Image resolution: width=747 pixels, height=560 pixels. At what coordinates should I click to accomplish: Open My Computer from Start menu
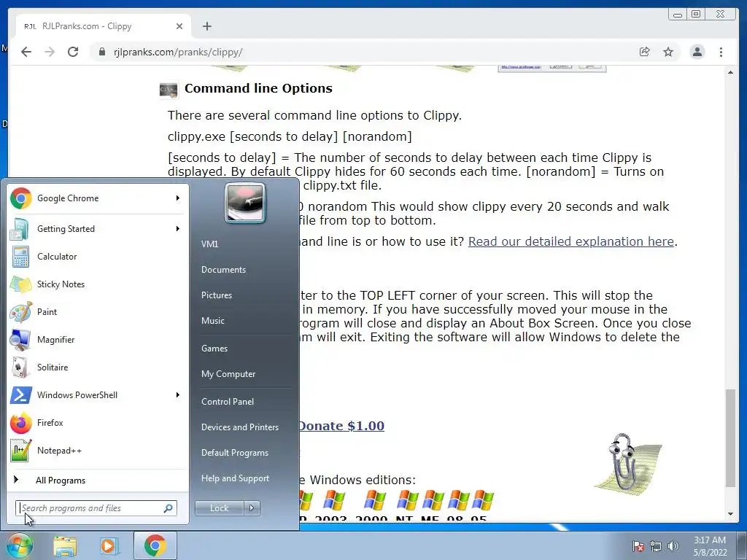point(228,374)
